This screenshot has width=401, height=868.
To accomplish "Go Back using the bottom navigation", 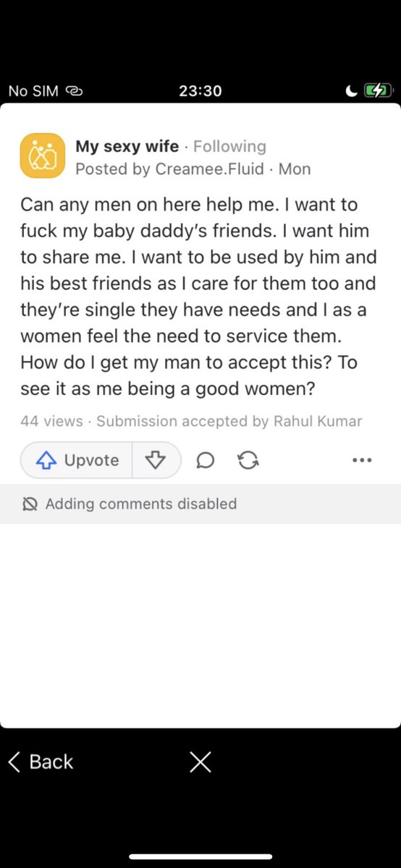I will pyautogui.click(x=41, y=762).
